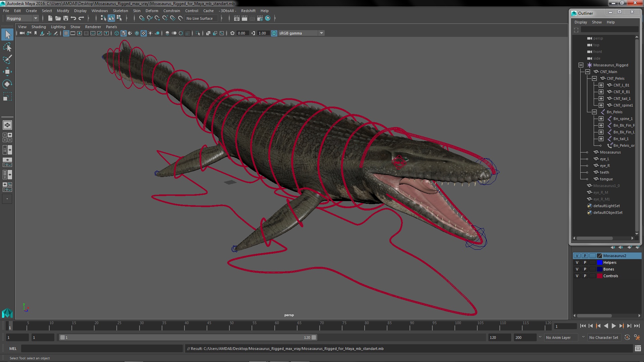Screen dimensions: 644x362
Task: Open the Deform menu
Action: [152, 10]
